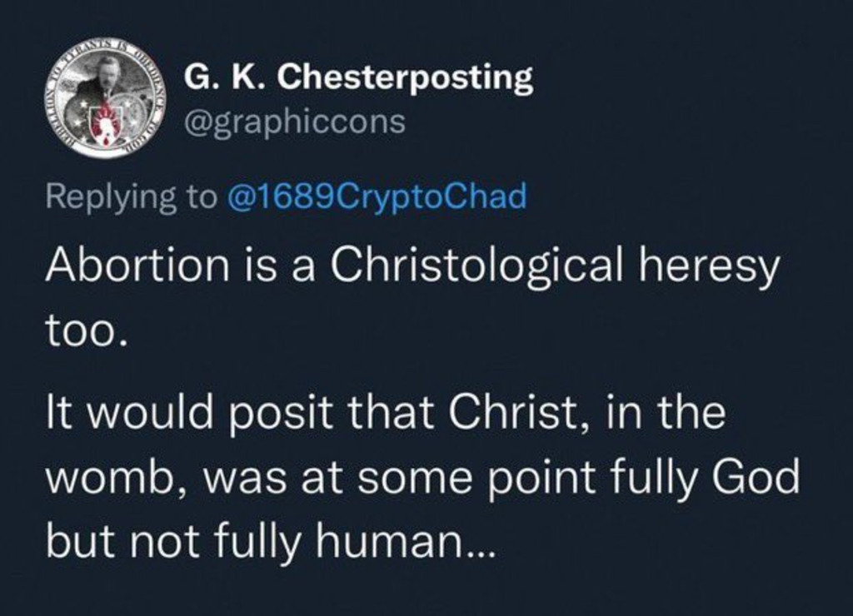Click the word "Chesterposting" in the display name
853x616 pixels.
(x=404, y=78)
